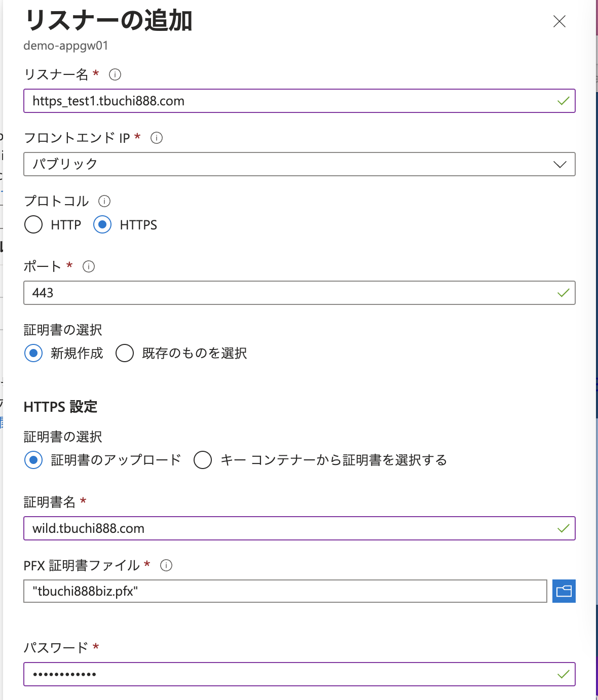View the プロトコル info tooltip
Viewport: 598px width, 700px height.
104,201
